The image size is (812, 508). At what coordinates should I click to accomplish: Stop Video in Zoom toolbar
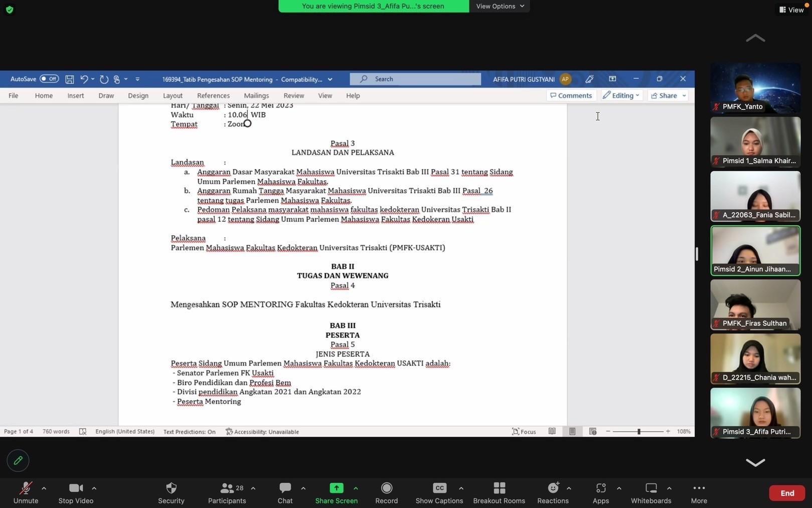coord(76,493)
